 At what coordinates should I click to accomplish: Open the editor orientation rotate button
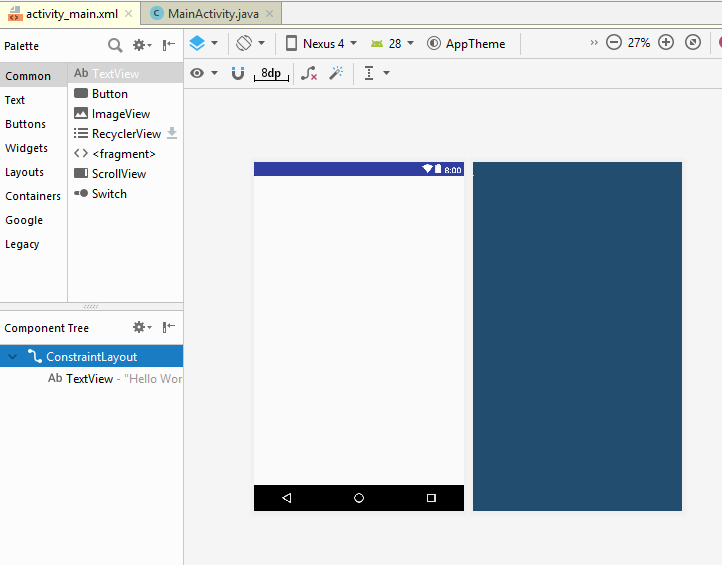click(244, 43)
